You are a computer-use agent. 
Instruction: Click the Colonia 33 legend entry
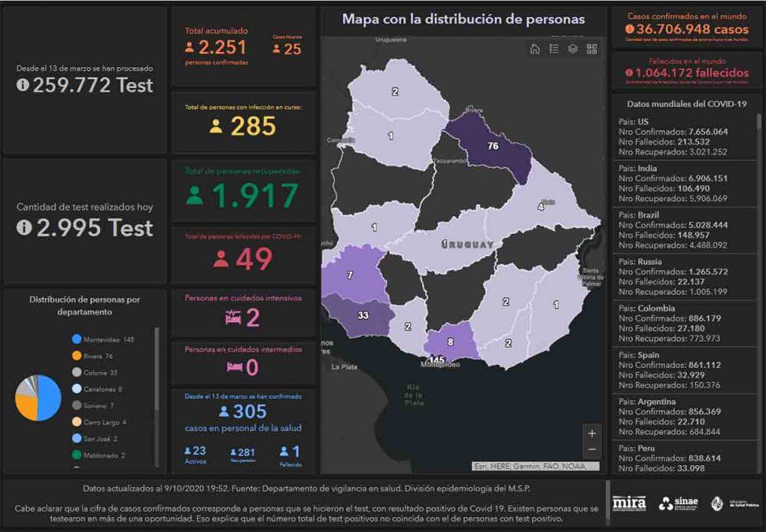(x=99, y=372)
